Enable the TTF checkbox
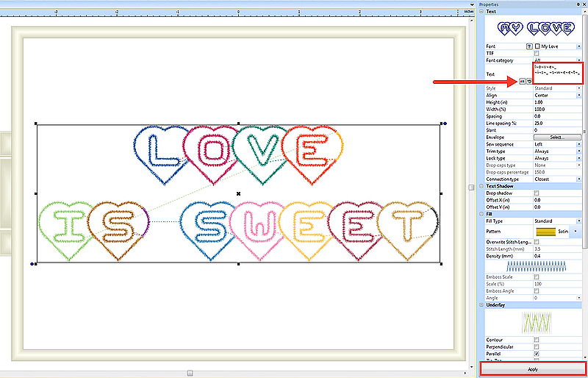The width and height of the screenshot is (588, 378). [x=536, y=54]
